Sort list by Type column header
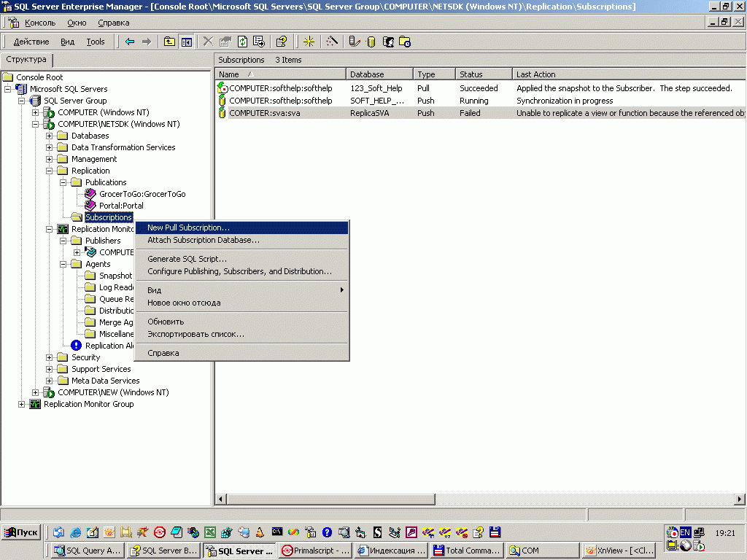747x560 pixels. point(434,74)
